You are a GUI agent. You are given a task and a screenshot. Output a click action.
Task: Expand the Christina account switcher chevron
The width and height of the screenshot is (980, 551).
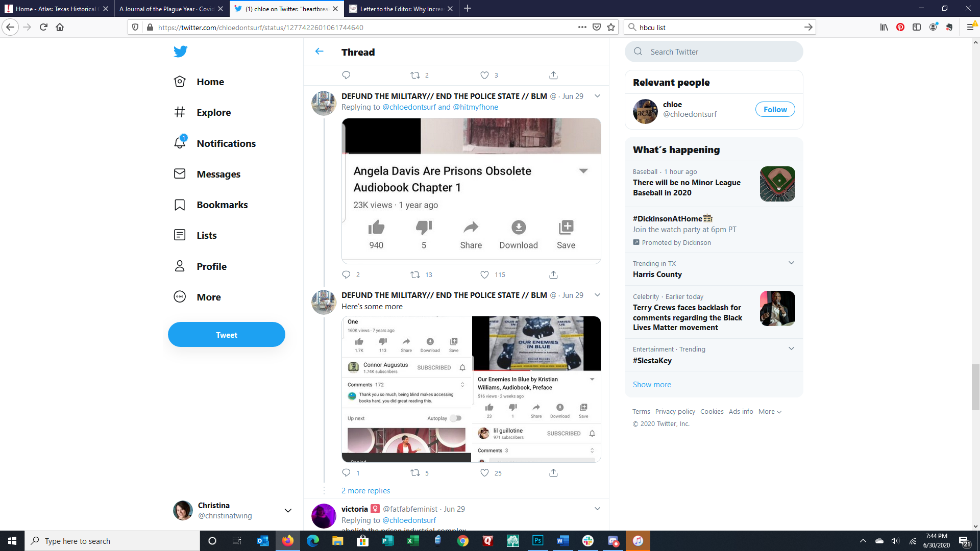tap(288, 510)
